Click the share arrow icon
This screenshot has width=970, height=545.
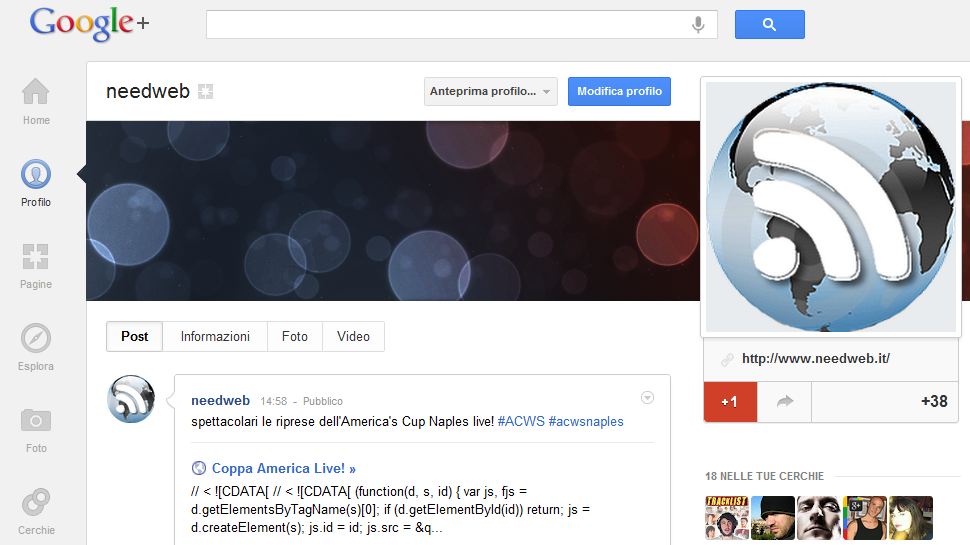tap(784, 401)
